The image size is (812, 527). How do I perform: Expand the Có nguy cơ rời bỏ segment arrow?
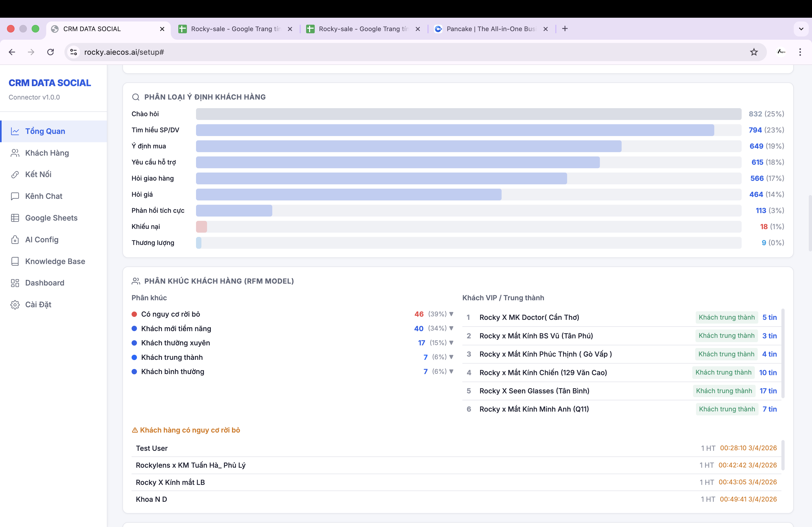tap(451, 314)
